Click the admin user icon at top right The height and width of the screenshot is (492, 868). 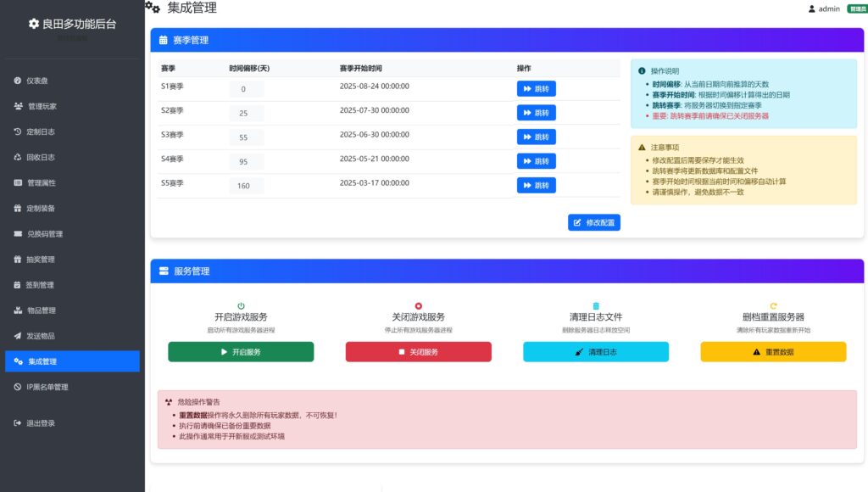pos(811,9)
